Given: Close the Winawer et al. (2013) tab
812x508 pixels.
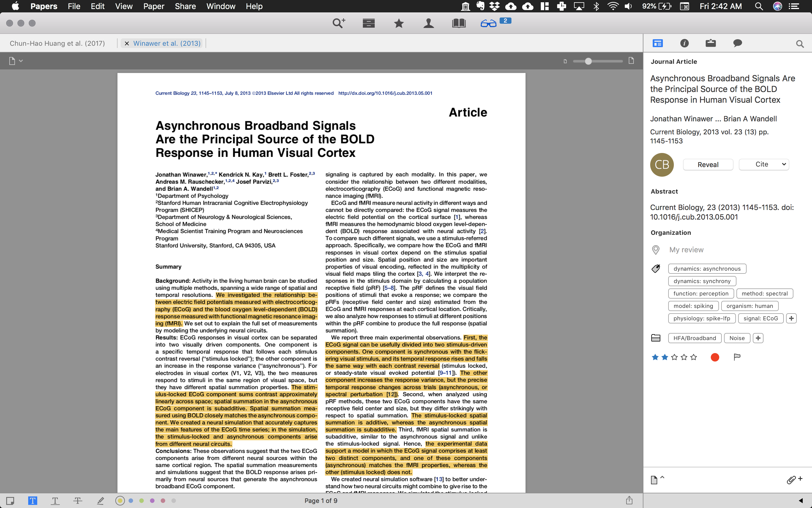Looking at the screenshot, I should click(127, 43).
